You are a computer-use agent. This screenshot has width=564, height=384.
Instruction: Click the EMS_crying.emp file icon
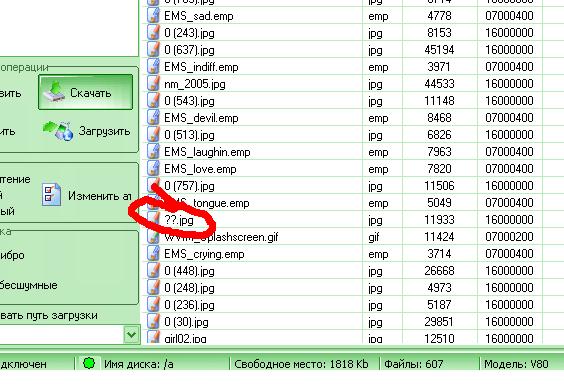coord(154,254)
